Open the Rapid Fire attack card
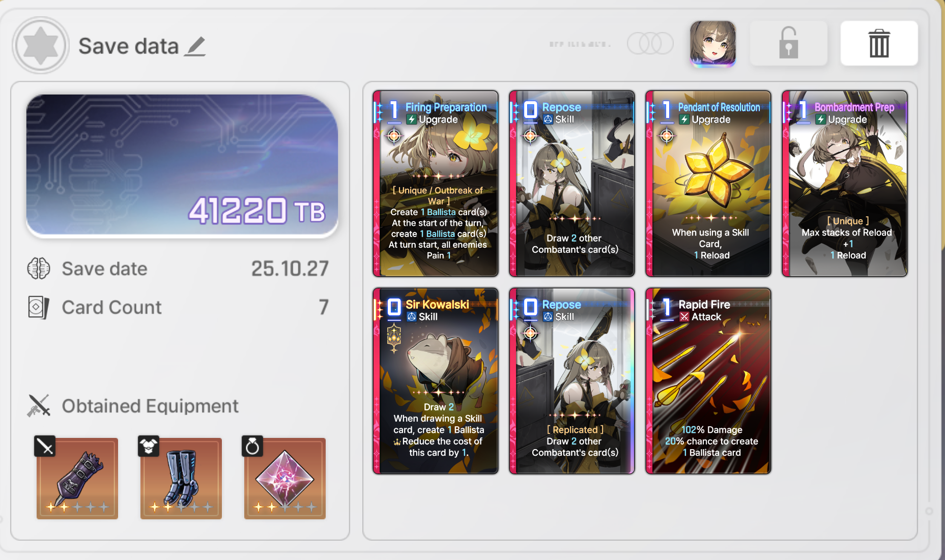This screenshot has height=560, width=945. [x=708, y=381]
